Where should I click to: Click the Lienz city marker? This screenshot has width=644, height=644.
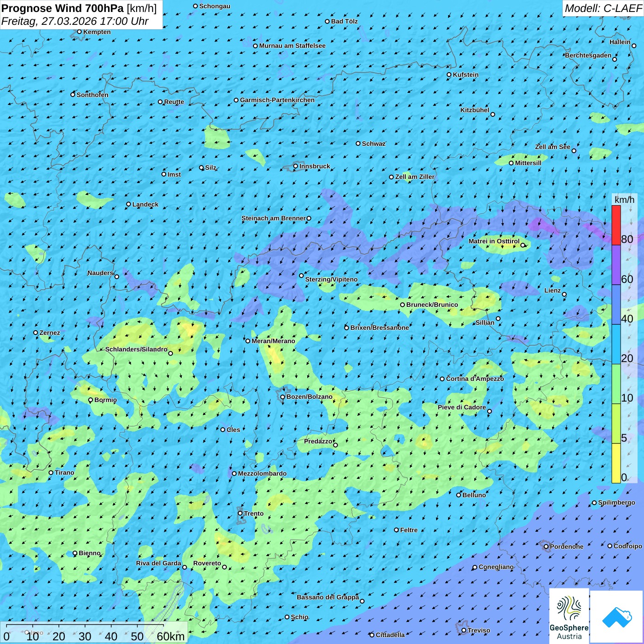564,294
